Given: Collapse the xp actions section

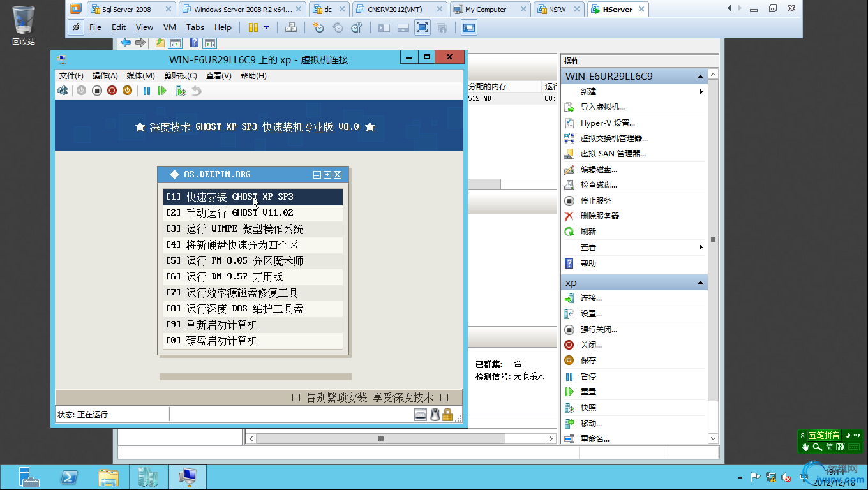Looking at the screenshot, I should (x=700, y=283).
